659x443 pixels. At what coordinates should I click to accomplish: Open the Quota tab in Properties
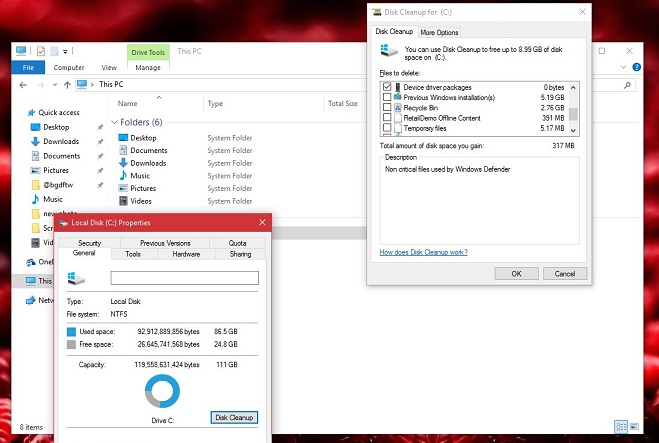click(x=237, y=243)
